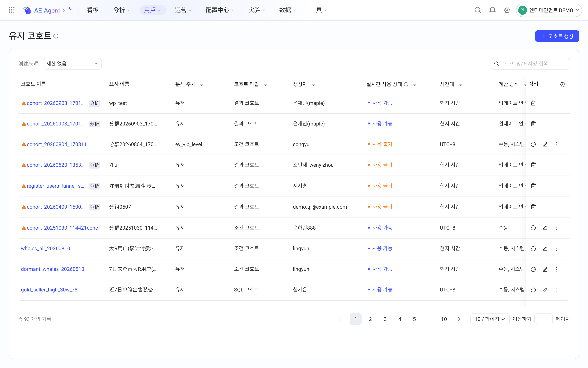This screenshot has height=368, width=588.
Task: Filter the 실시간 사용 상태 column
Action: [415, 84]
